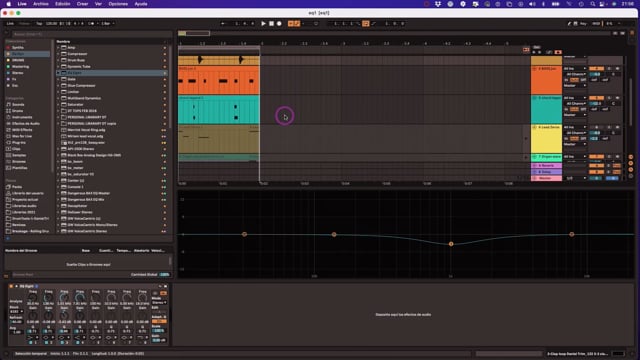Toggle EQ band 1 activator
The image size is (640, 360).
(x=31, y=342)
